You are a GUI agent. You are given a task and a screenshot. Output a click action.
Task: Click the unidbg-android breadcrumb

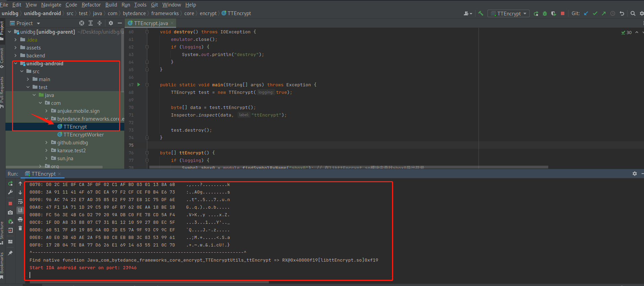pos(42,13)
